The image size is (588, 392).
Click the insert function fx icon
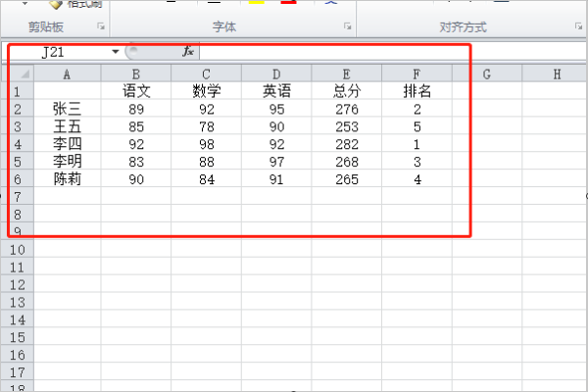click(187, 52)
